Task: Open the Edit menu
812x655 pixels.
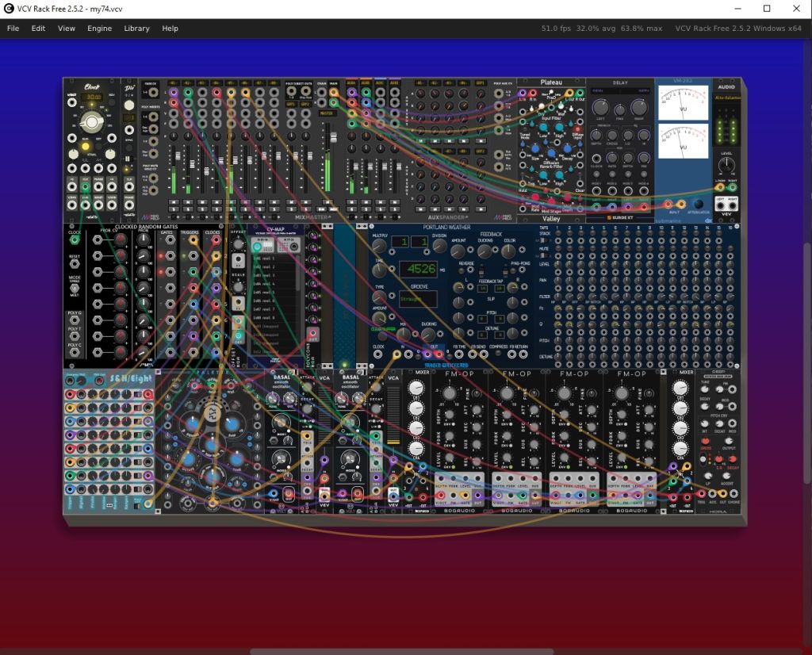Action: tap(38, 29)
